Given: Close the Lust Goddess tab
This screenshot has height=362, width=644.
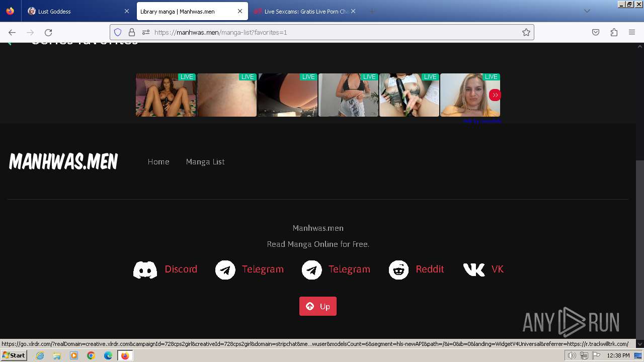Looking at the screenshot, I should click(126, 11).
